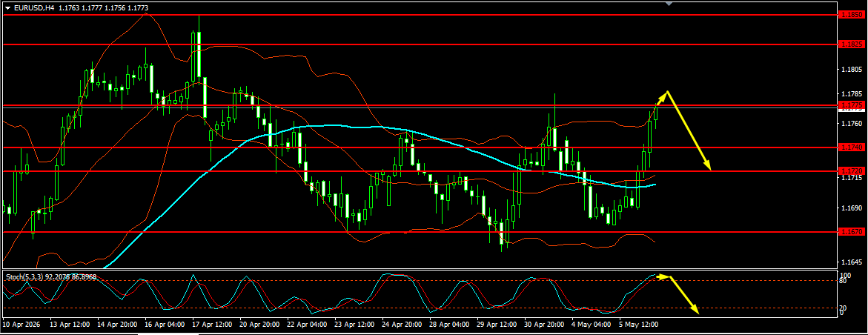Click the red 1.1720 price level tag
Viewport: 868px width, 335px height.
click(851, 171)
